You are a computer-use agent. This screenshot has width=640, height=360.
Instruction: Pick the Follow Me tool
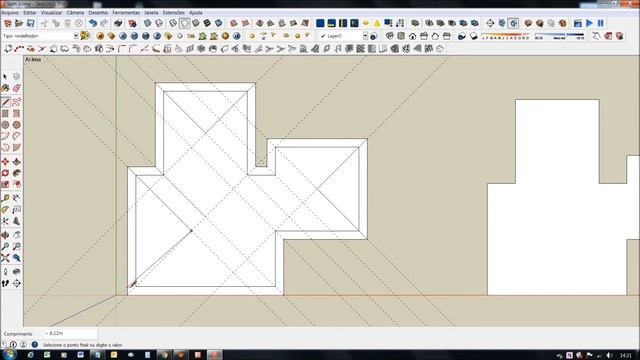[x=16, y=173]
